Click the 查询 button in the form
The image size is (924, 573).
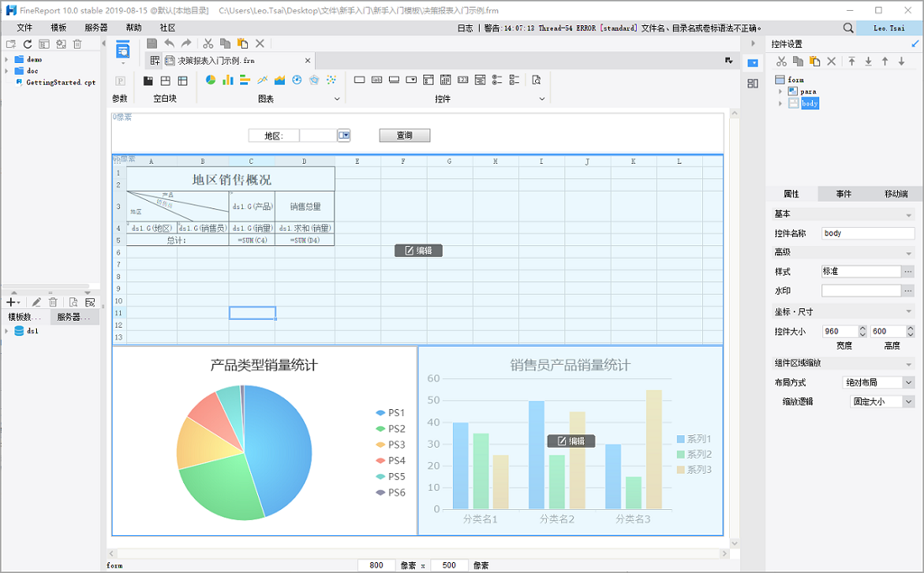[404, 135]
